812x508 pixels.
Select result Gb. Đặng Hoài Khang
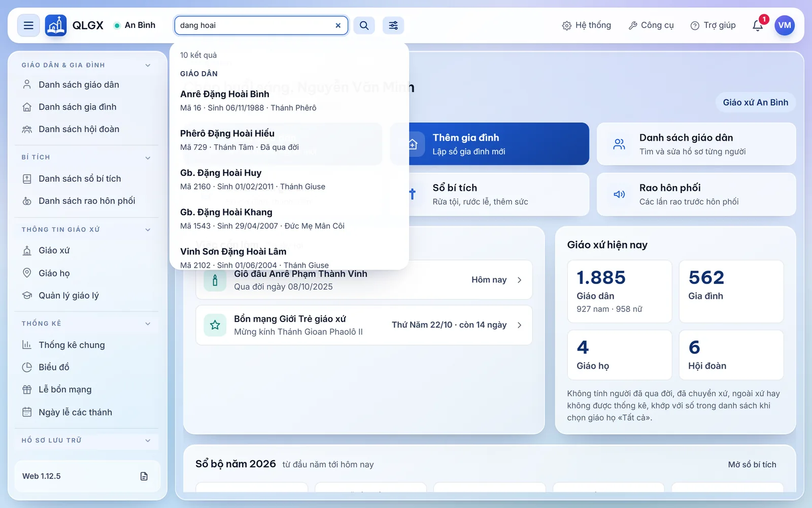(x=289, y=218)
